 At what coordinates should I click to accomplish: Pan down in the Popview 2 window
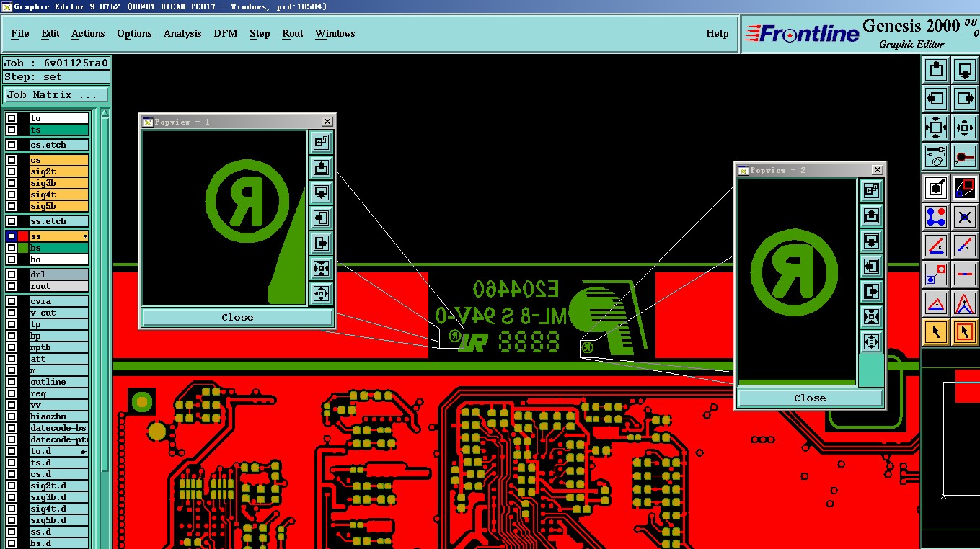871,241
